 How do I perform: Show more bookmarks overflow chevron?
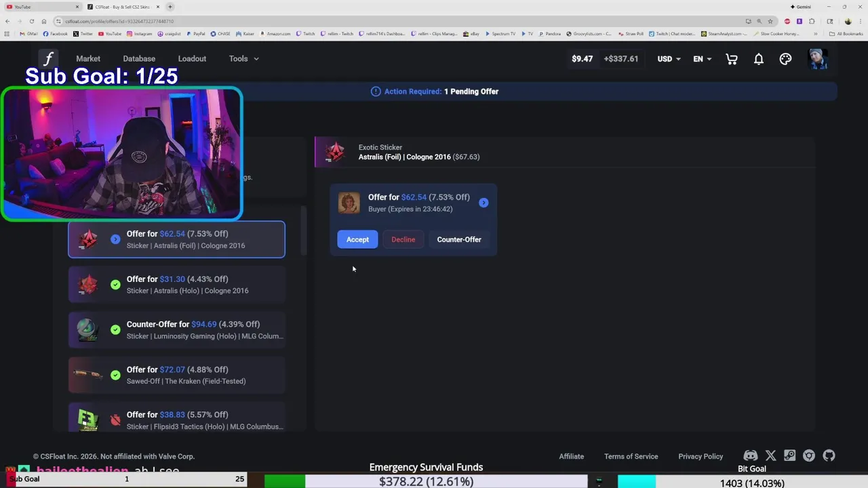(x=816, y=34)
